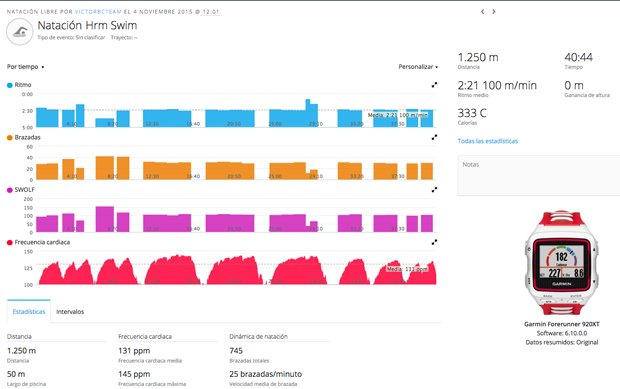This screenshot has width=620, height=389.
Task: Click the 2:21 100 m/min pace value
Action: (x=497, y=85)
